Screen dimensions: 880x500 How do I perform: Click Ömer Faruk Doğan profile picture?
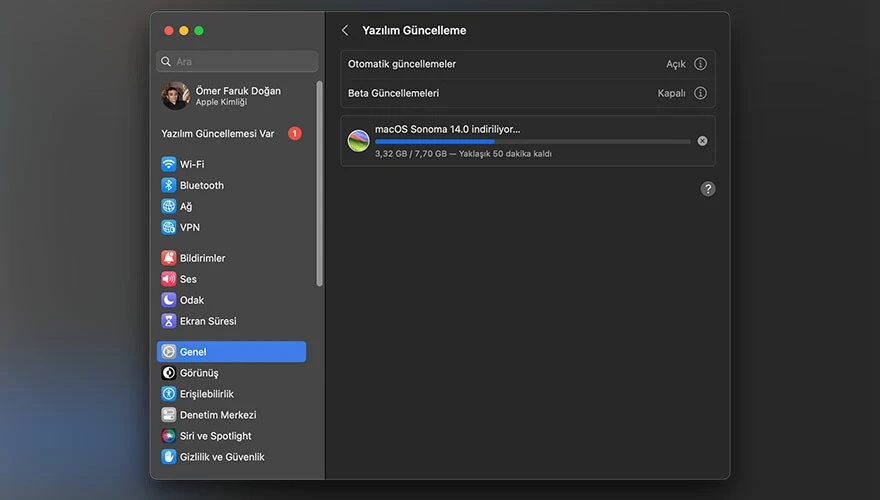point(176,96)
